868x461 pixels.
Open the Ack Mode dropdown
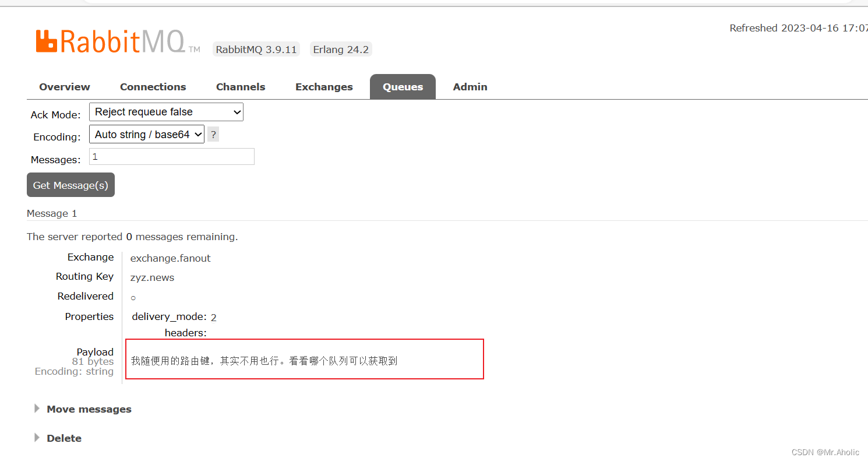point(166,112)
